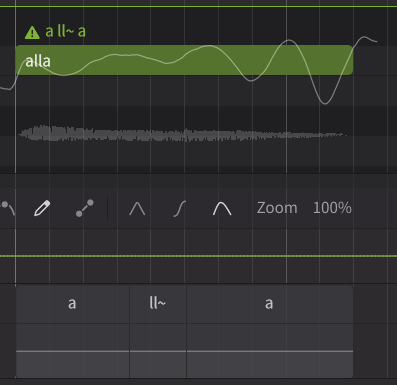The height and width of the screenshot is (385, 397).
Task: Select the first a phoneme box
Action: coord(72,304)
